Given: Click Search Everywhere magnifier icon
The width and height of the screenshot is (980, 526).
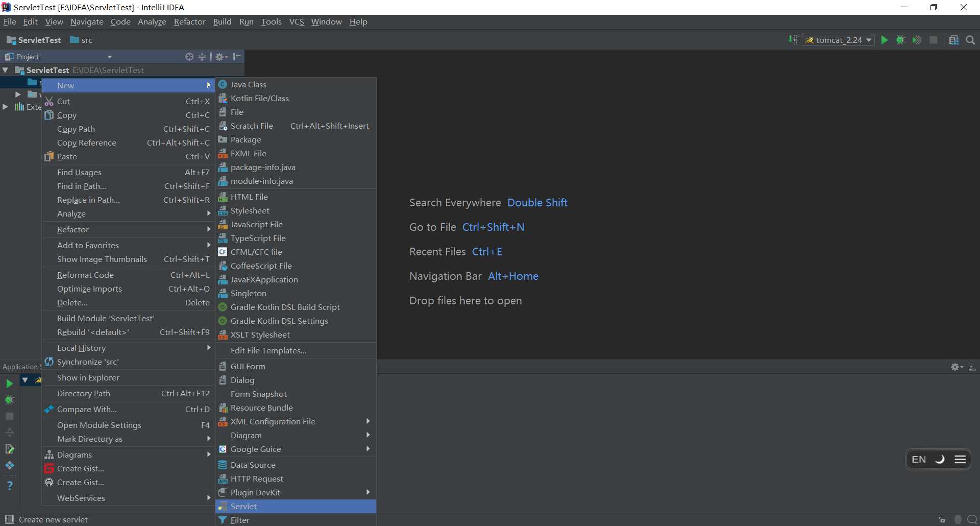Looking at the screenshot, I should click(971, 40).
